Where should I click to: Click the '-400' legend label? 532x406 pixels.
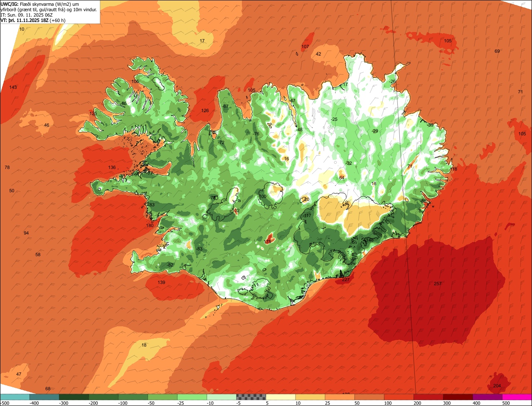(35, 403)
